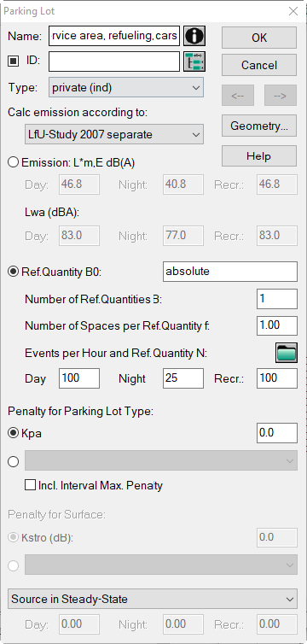The width and height of the screenshot is (307, 644).
Task: Open the LfU-Study 2007 separate dropdown
Action: click(x=114, y=134)
